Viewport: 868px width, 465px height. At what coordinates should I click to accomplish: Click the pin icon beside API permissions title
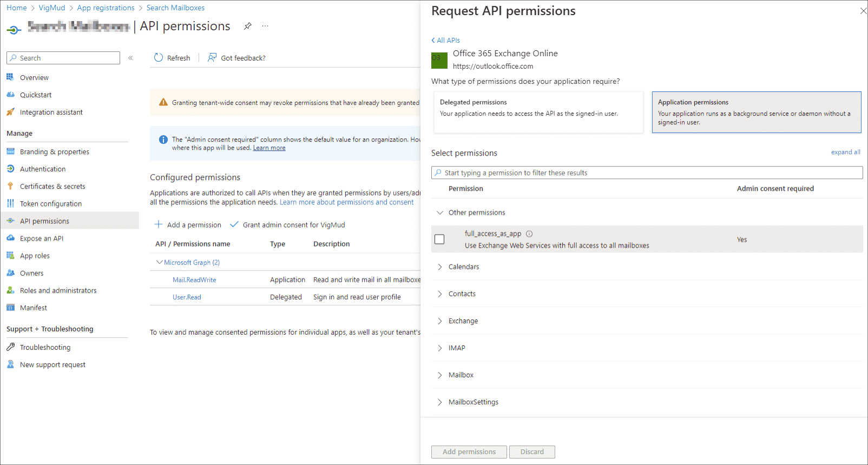(x=248, y=26)
